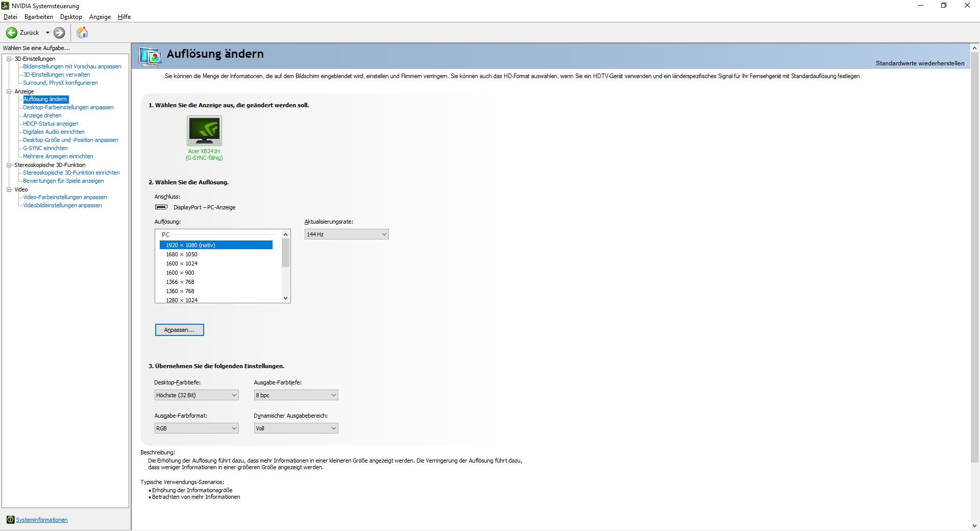Click the PC group header in list
The height and width of the screenshot is (531, 980).
[165, 235]
